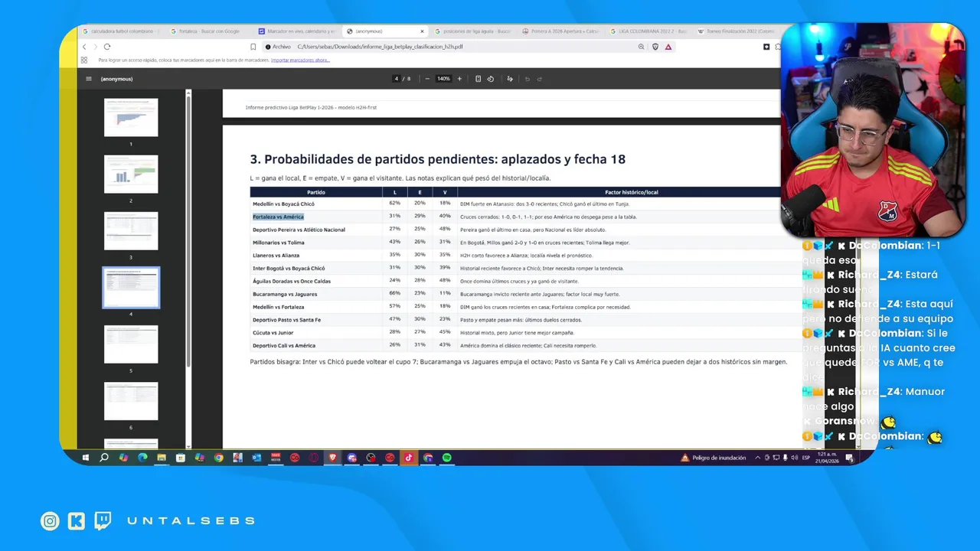Click Importar marcadores ahora link
980x551 pixels.
(x=300, y=60)
